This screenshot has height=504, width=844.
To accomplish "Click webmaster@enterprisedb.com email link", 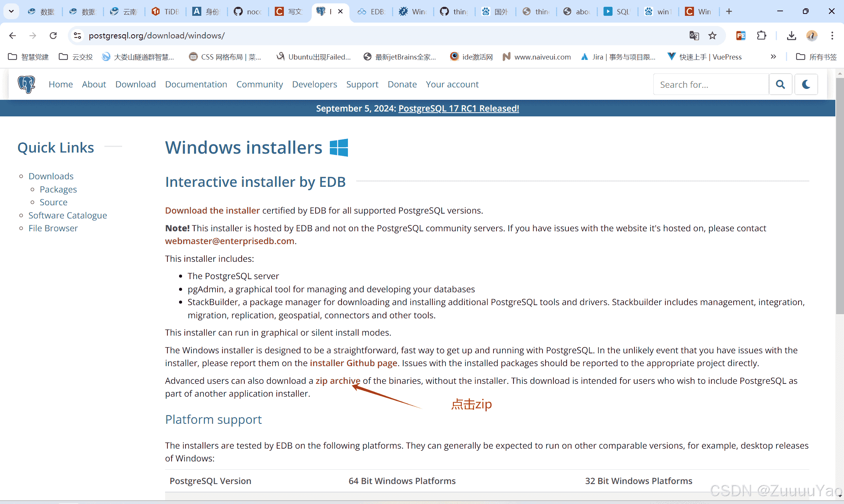I will pyautogui.click(x=230, y=241).
